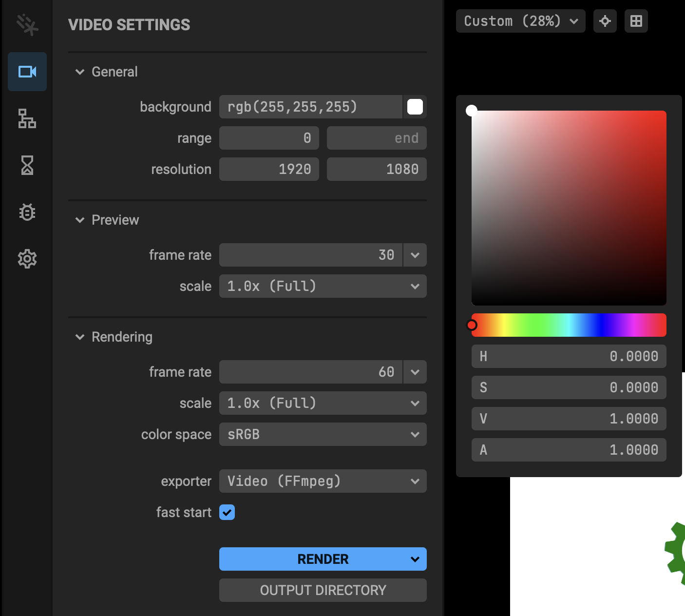Collapse the Rendering section

tap(80, 337)
